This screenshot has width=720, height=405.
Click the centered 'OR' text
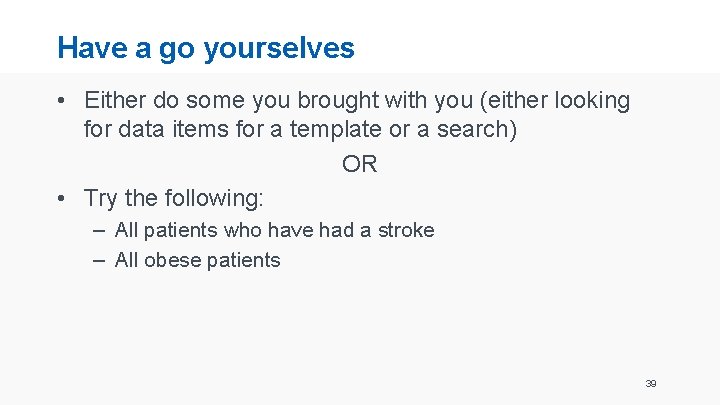pos(360,164)
